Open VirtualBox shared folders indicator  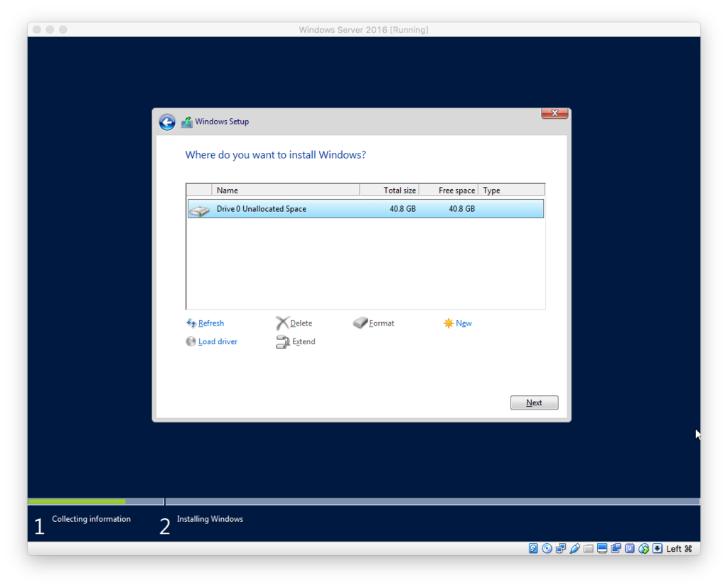[588, 548]
